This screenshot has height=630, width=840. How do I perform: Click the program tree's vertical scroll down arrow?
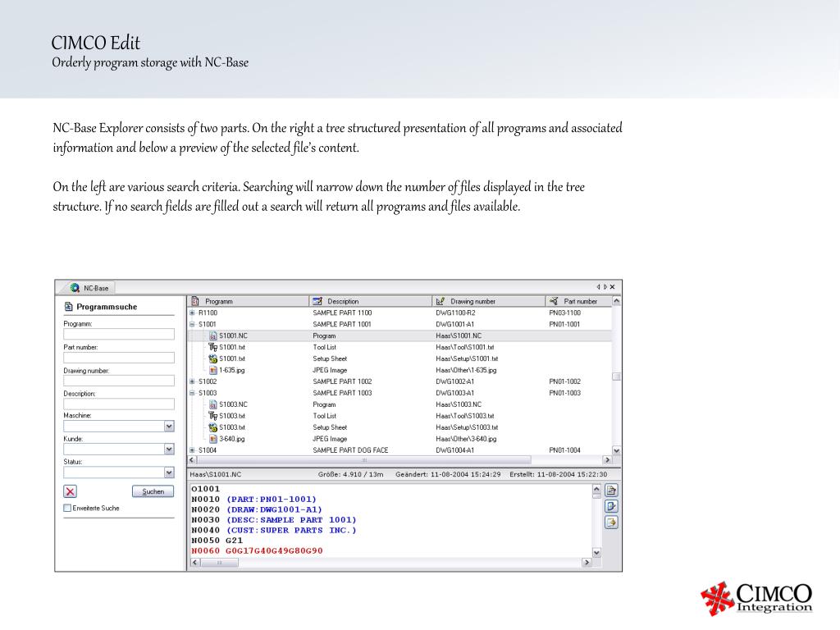coord(616,450)
